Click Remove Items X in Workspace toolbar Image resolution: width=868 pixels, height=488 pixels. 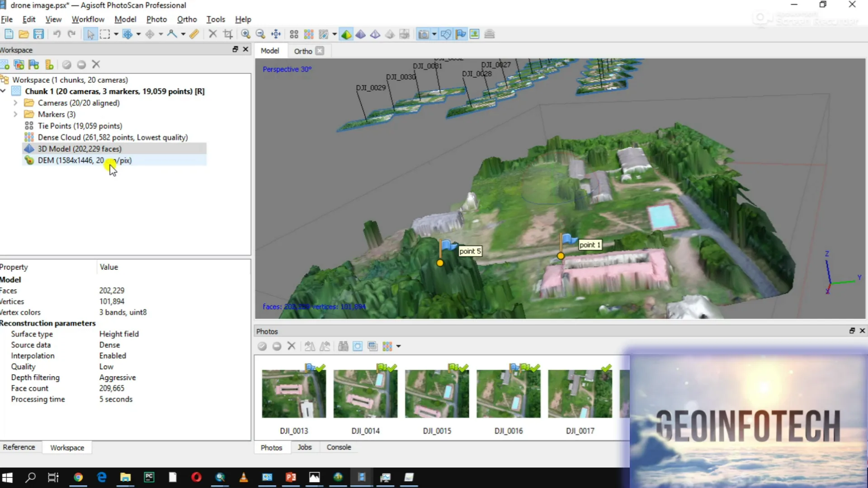point(96,65)
